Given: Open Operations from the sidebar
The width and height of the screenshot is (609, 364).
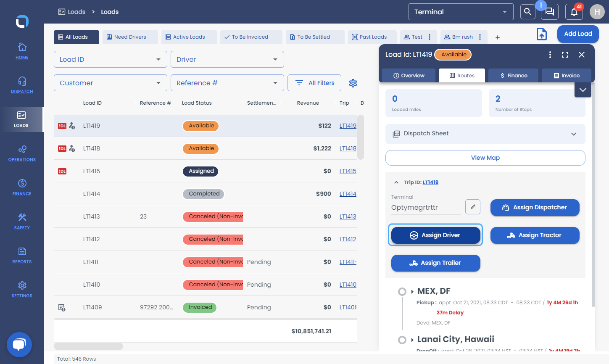Looking at the screenshot, I should (x=22, y=153).
